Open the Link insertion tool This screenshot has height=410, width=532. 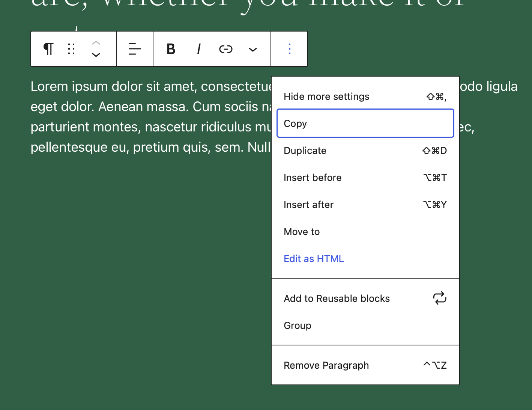point(225,49)
